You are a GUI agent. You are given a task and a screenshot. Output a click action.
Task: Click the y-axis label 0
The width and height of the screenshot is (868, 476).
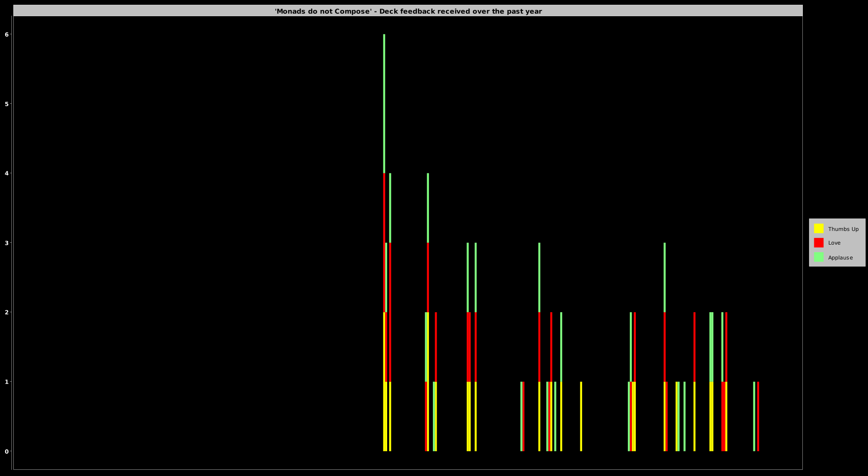pos(7,451)
